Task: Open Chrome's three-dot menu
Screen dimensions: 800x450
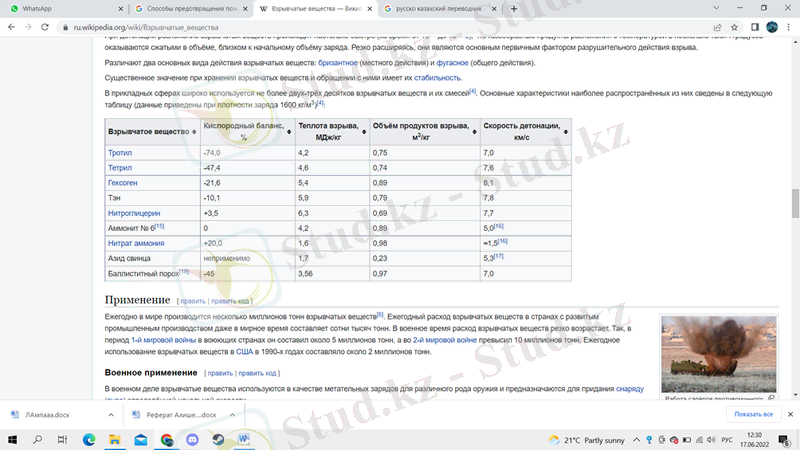Action: pos(787,29)
